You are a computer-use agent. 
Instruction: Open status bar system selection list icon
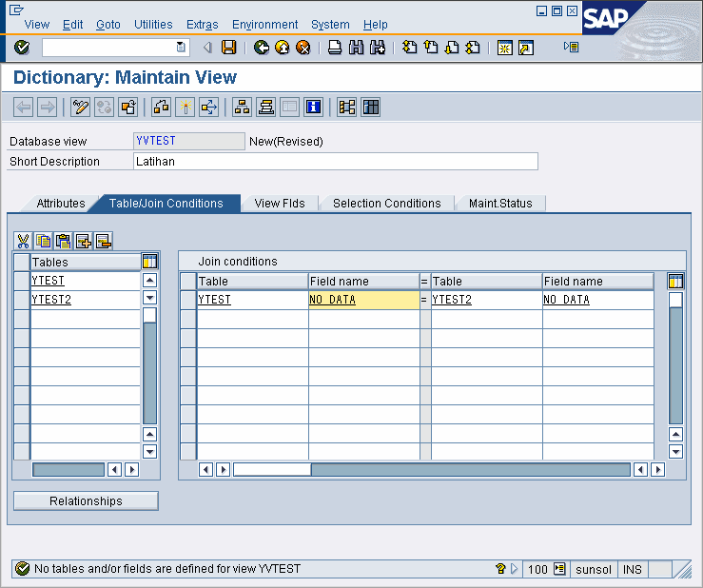click(559, 569)
